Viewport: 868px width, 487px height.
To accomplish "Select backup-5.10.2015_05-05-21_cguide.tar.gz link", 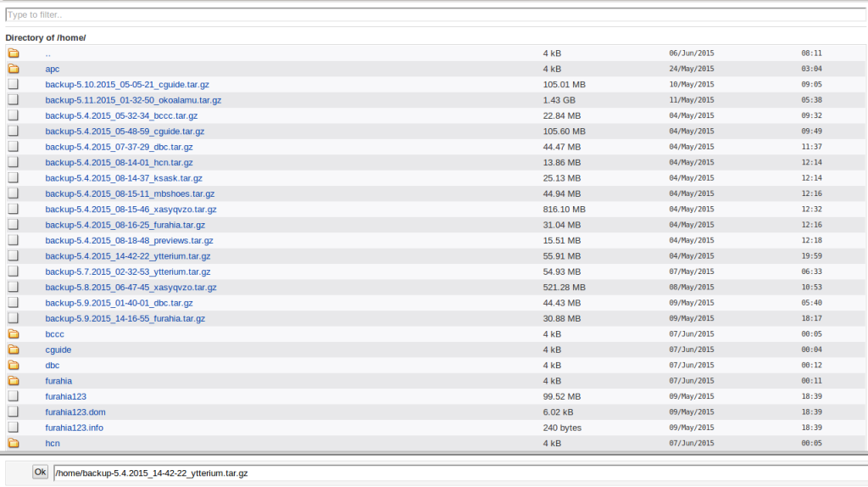I will click(127, 85).
